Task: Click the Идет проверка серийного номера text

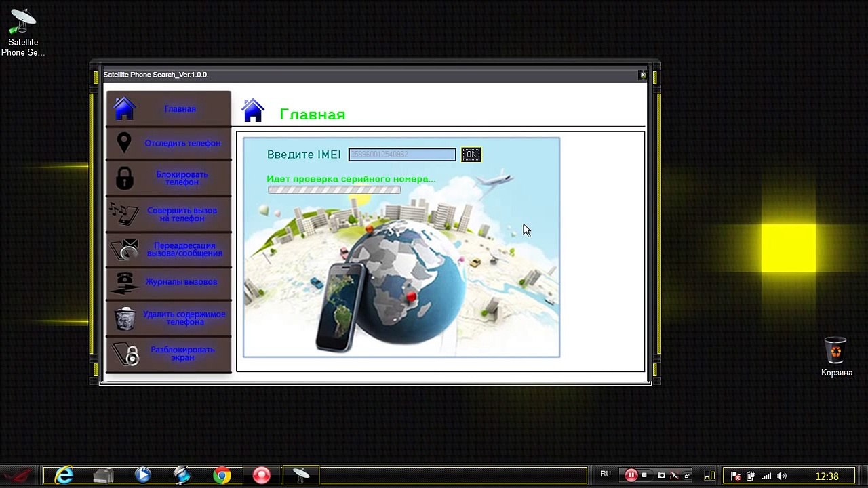Action: click(351, 179)
